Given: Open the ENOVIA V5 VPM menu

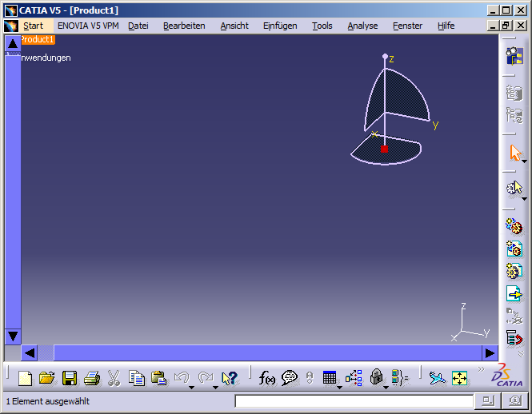Looking at the screenshot, I should [x=88, y=26].
